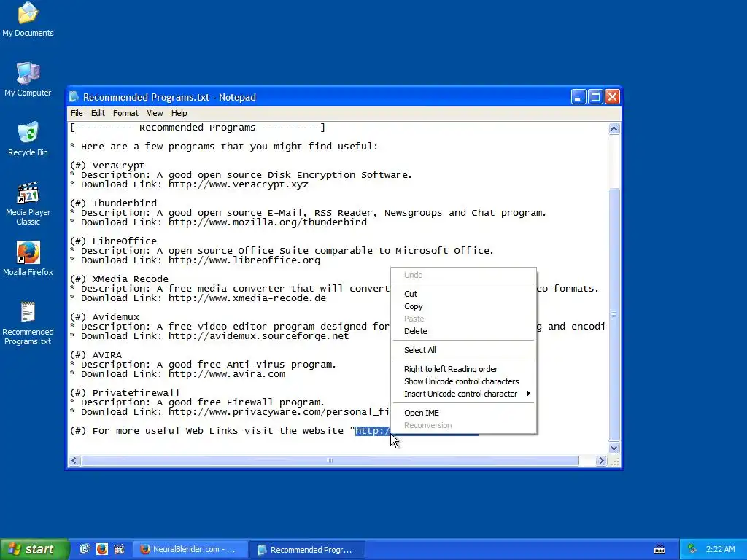
Task: Select Recommended Programs.txt desktop file
Action: coord(28,323)
